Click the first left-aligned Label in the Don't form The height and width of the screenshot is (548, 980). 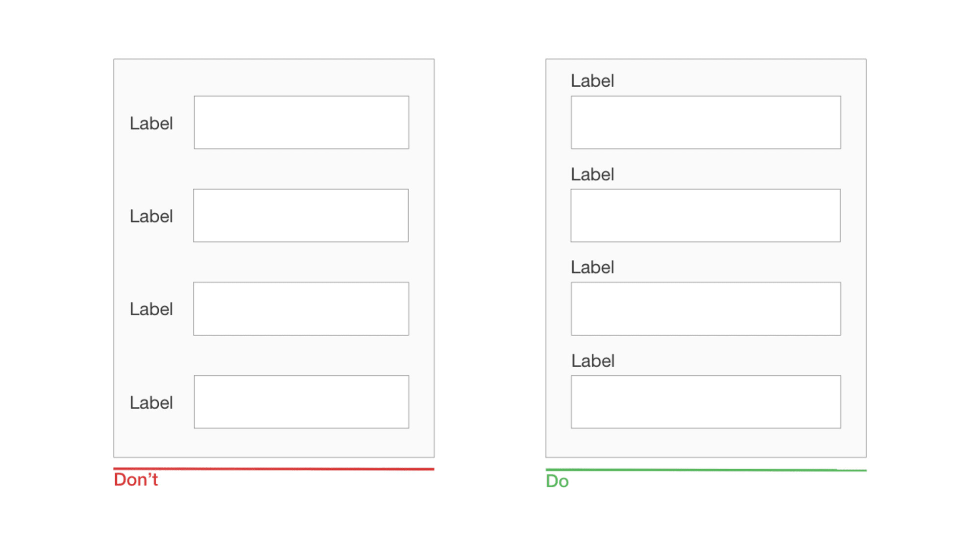[x=151, y=124]
